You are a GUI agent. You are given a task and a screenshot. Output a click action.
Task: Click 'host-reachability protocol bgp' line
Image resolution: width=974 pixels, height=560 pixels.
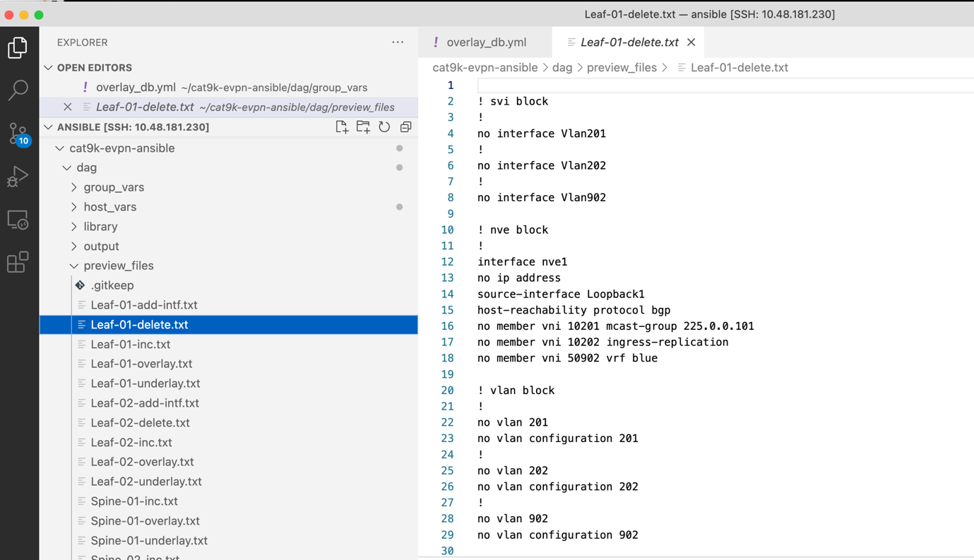tap(574, 310)
